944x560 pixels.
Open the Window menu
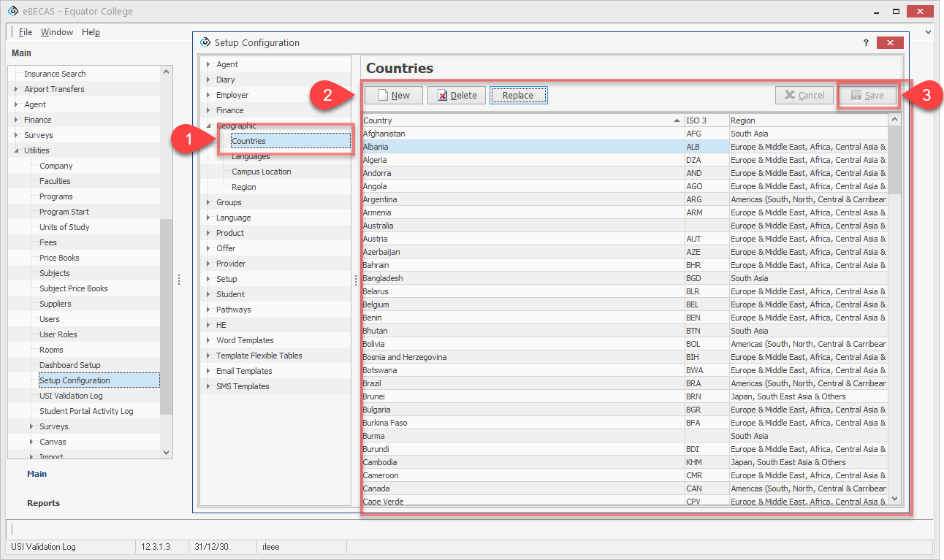coord(57,32)
